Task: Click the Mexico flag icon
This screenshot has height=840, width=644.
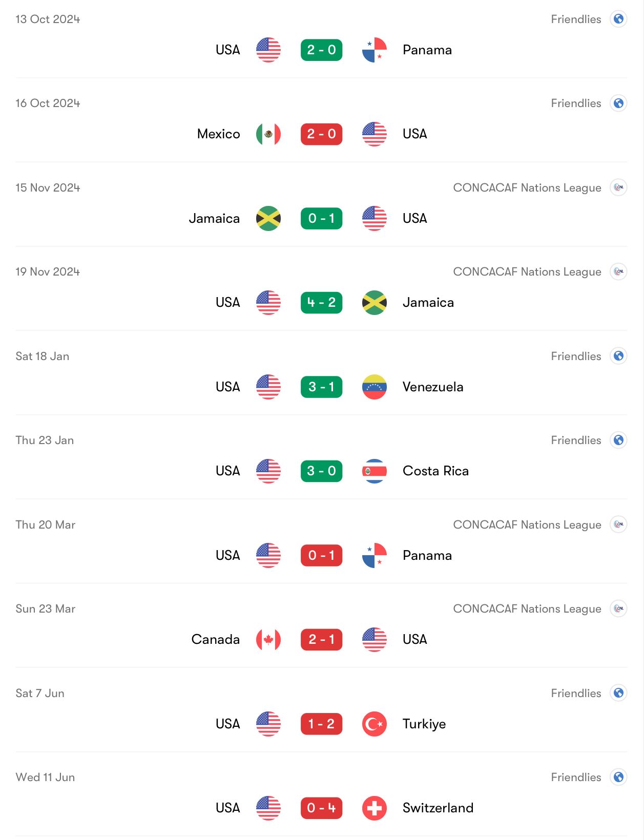Action: 268,134
